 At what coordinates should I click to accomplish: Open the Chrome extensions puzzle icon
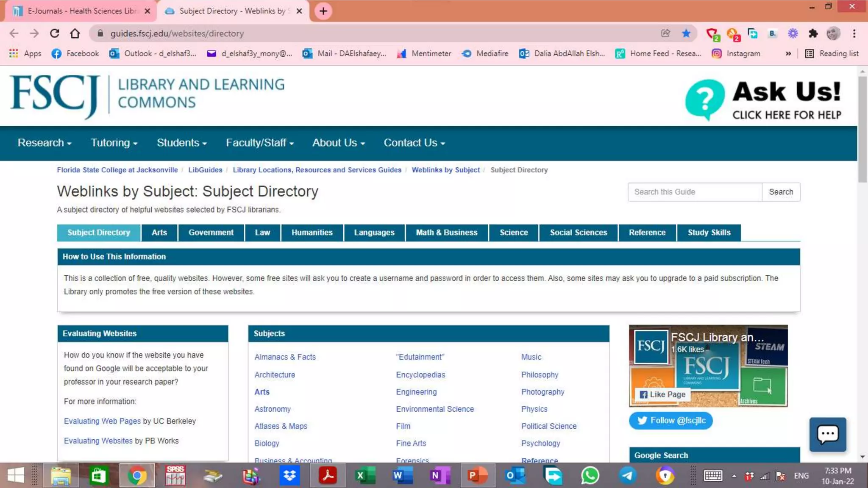(812, 33)
